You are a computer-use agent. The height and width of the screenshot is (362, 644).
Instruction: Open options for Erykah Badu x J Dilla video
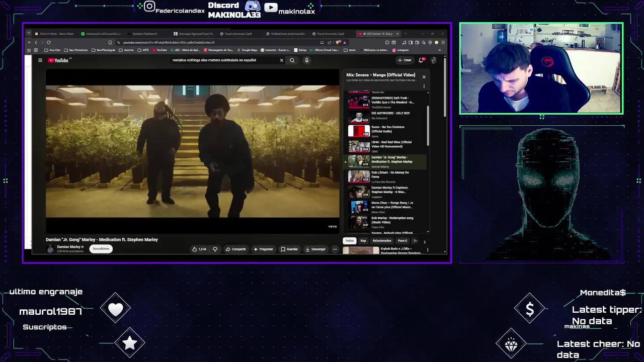coord(428,250)
